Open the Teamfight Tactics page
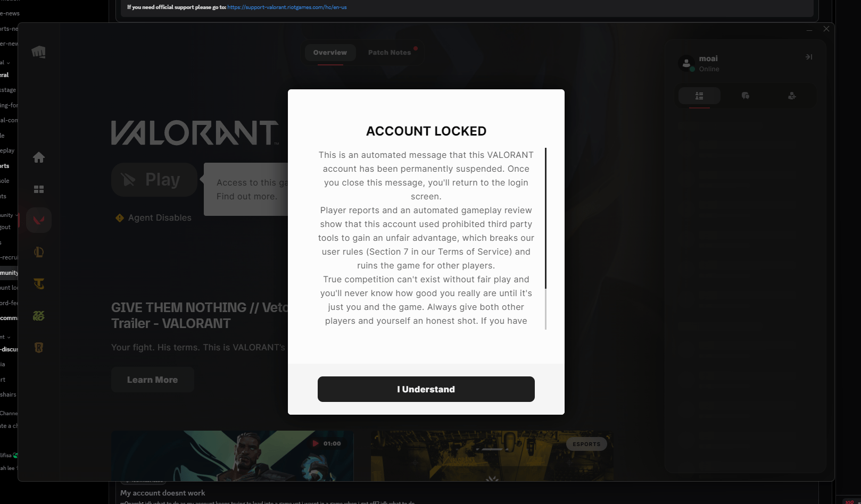Screen dimensions: 861x504 click(x=38, y=283)
